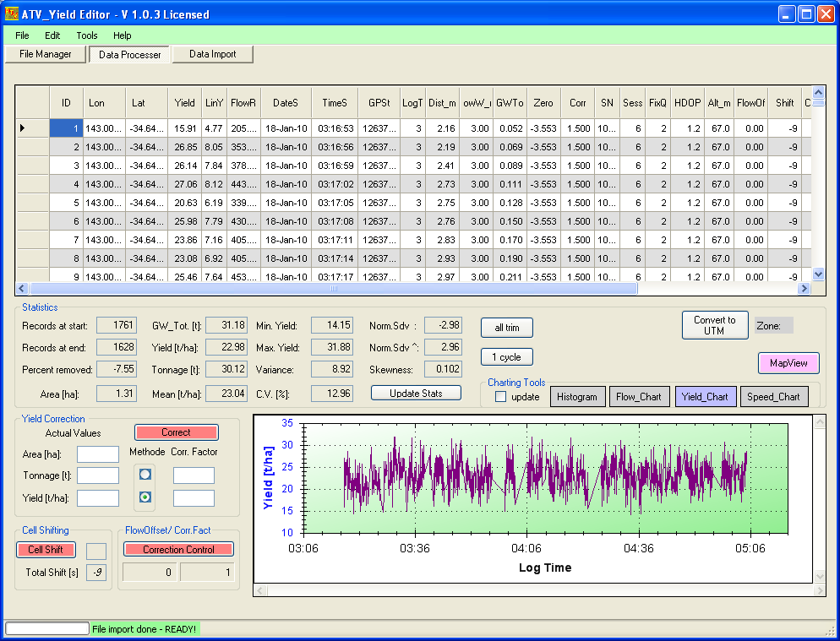Select the upper Methode radio button
This screenshot has height=641, width=840.
click(x=145, y=475)
